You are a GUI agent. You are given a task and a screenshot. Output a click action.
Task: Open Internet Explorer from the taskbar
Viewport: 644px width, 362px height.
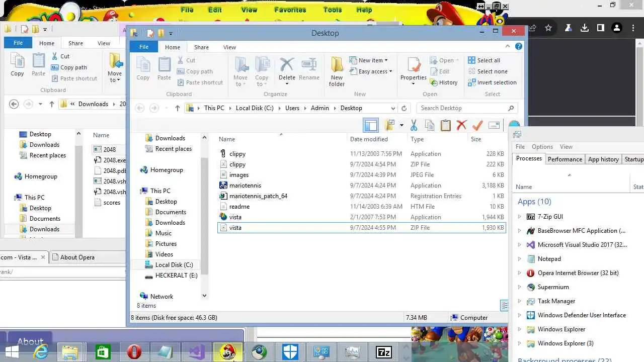click(x=40, y=352)
